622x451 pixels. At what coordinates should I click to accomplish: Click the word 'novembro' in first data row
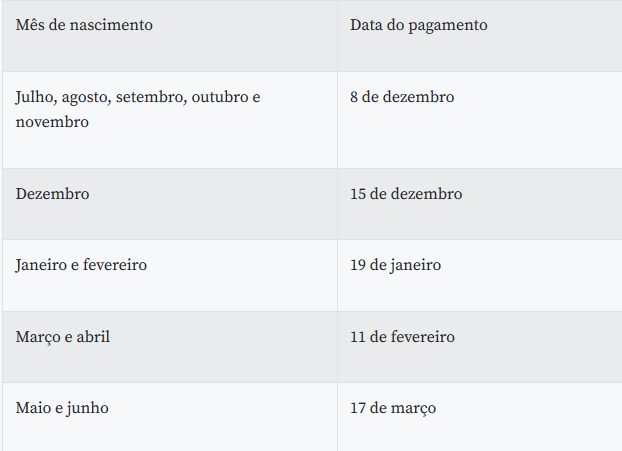[52, 122]
